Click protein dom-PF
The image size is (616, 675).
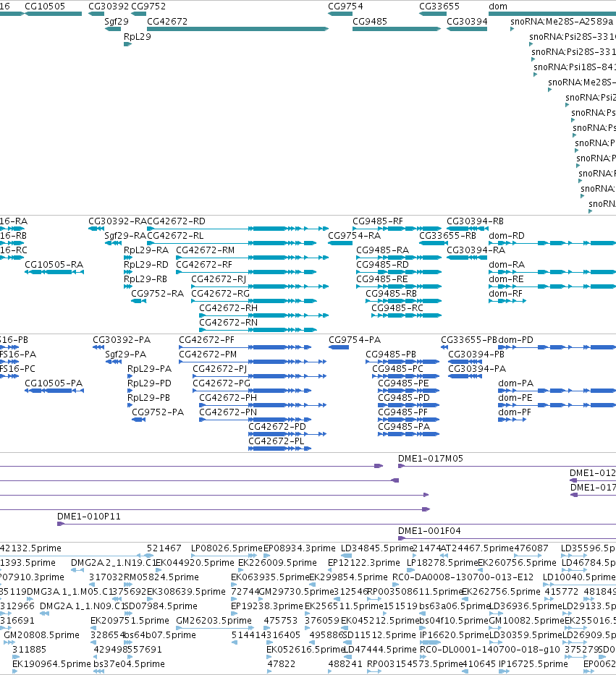[x=512, y=420]
